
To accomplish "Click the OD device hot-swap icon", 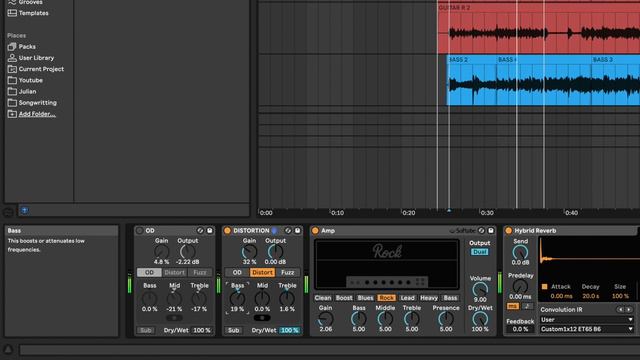I will pyautogui.click(x=200, y=231).
